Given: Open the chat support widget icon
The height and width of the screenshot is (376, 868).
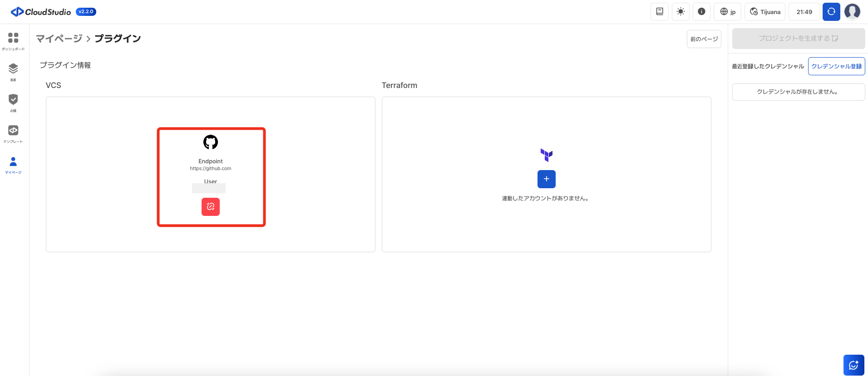Looking at the screenshot, I should (853, 365).
